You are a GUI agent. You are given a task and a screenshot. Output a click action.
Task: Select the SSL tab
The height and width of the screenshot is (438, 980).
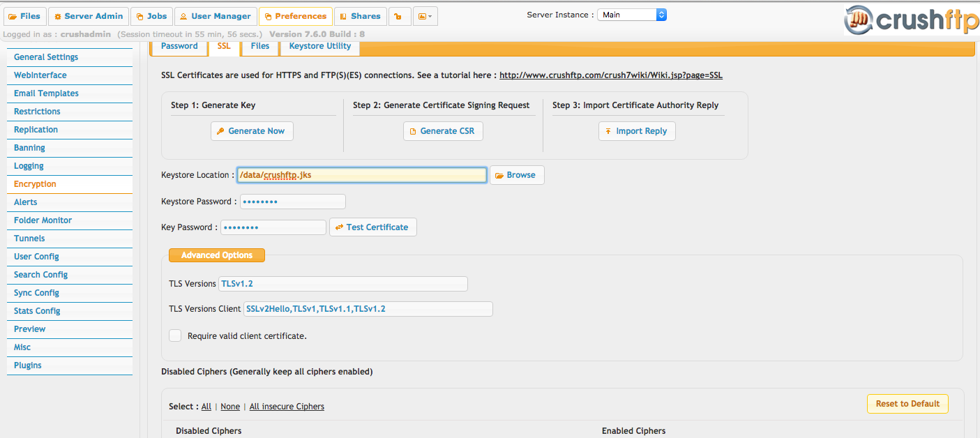pos(224,47)
